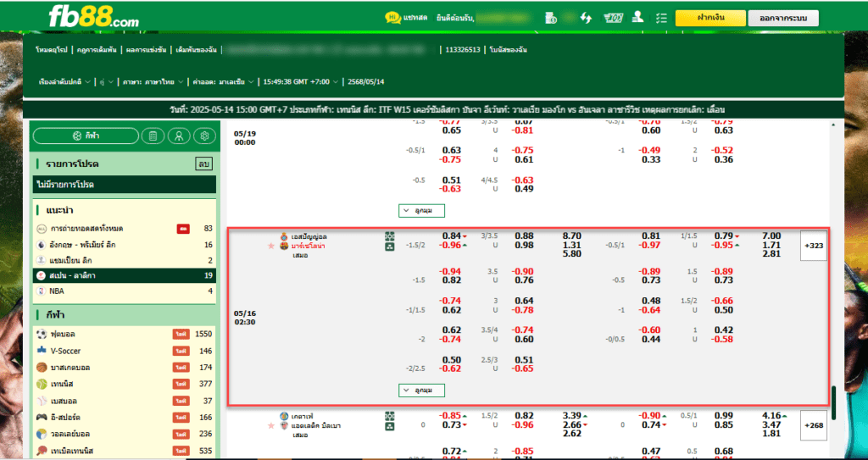Image resolution: width=868 pixels, height=460 pixels.
Task: Click the fb88.com logo
Action: [93, 17]
